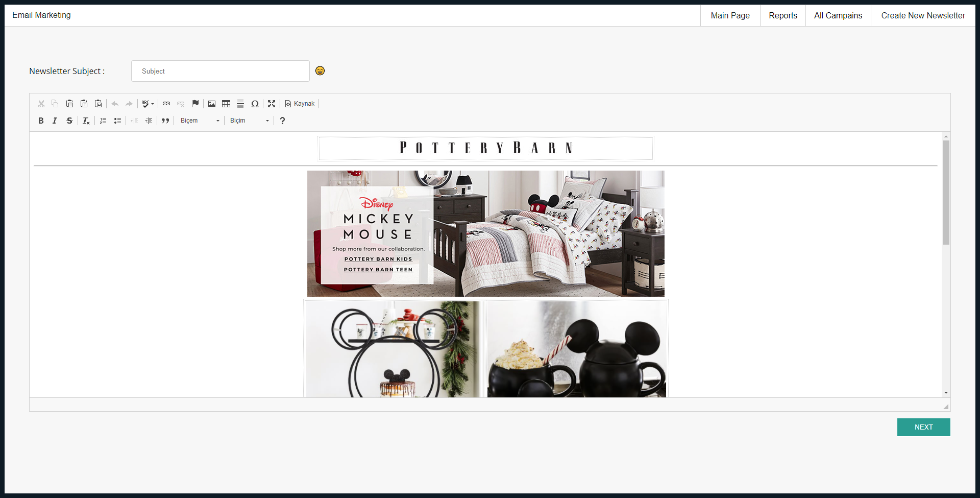The height and width of the screenshot is (498, 980).
Task: Click the Pottery Barn Kids link in banner
Action: [378, 259]
